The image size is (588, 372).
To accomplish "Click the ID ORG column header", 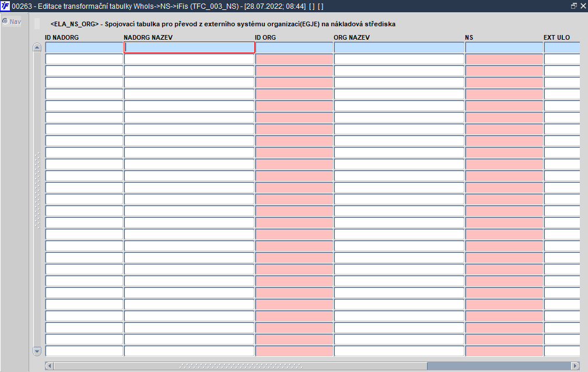I will pos(265,37).
